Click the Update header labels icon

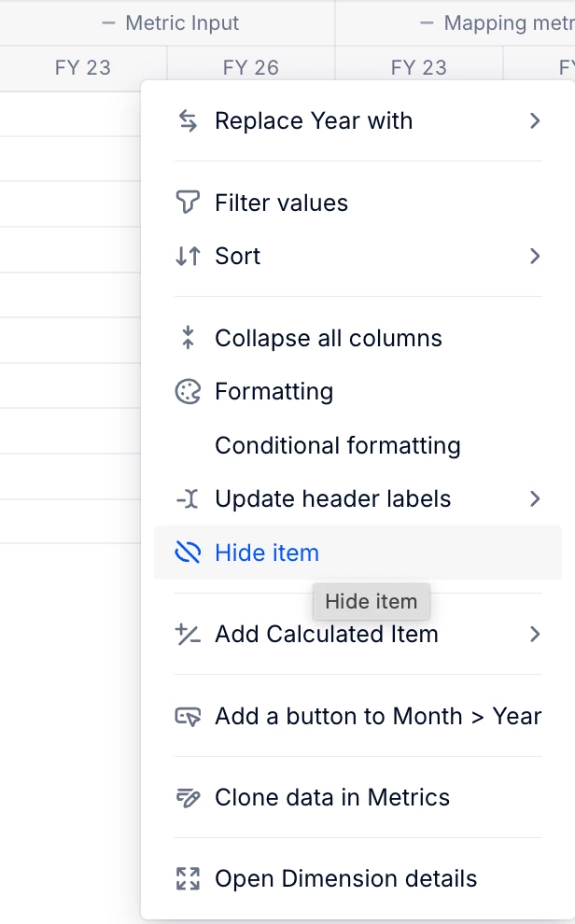pos(188,499)
